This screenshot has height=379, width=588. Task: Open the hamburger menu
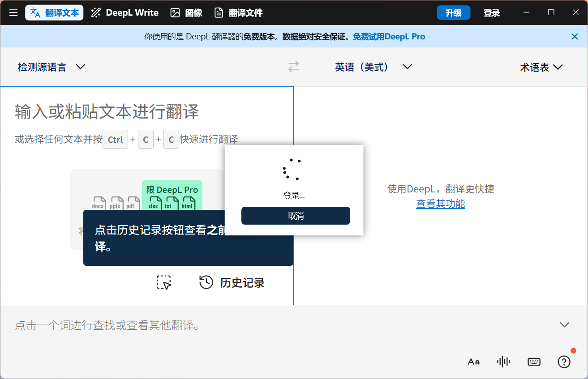coord(13,13)
